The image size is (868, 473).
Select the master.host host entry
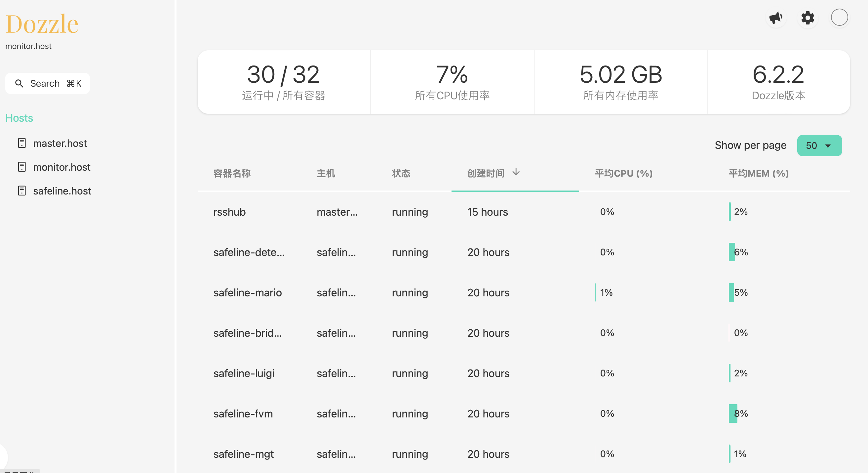60,143
